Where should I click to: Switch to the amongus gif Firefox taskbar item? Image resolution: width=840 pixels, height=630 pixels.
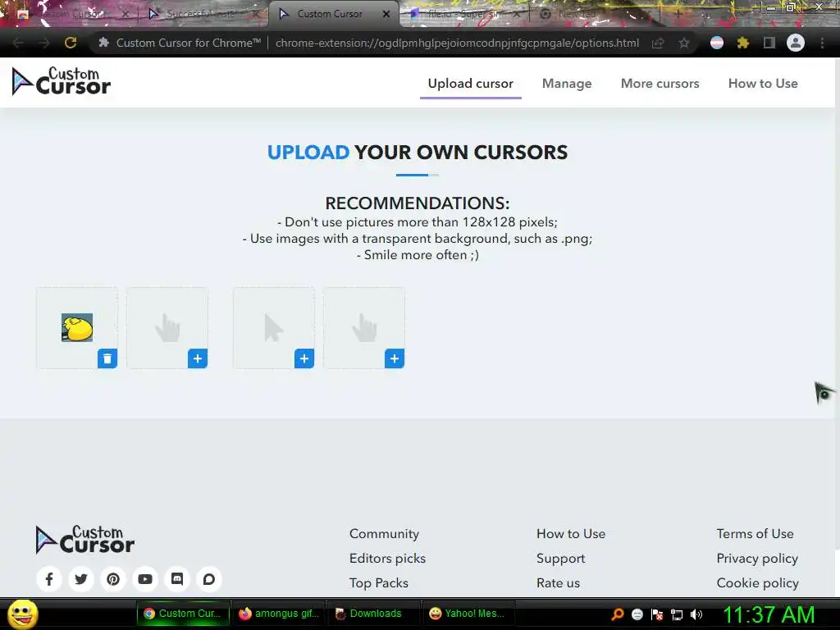(x=280, y=614)
